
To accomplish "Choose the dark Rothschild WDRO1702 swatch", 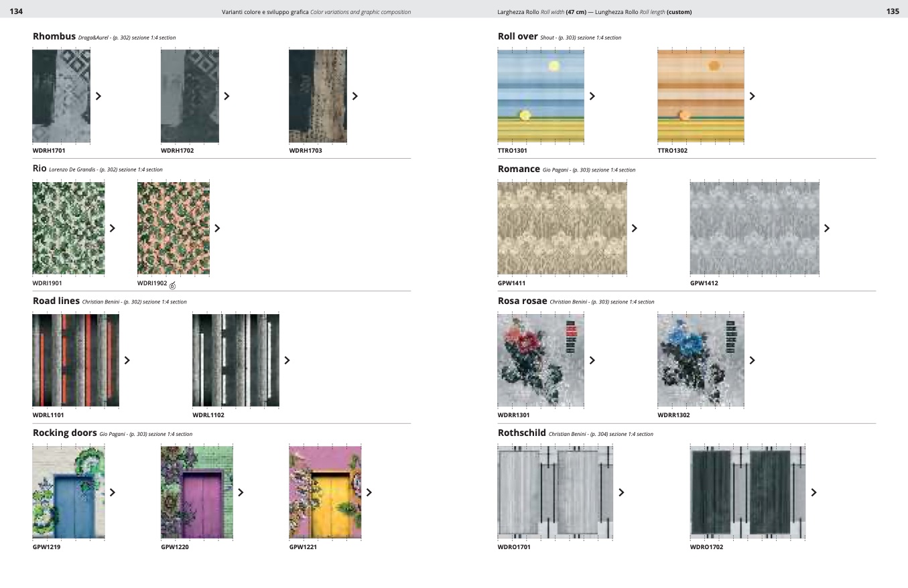I will coord(747,492).
